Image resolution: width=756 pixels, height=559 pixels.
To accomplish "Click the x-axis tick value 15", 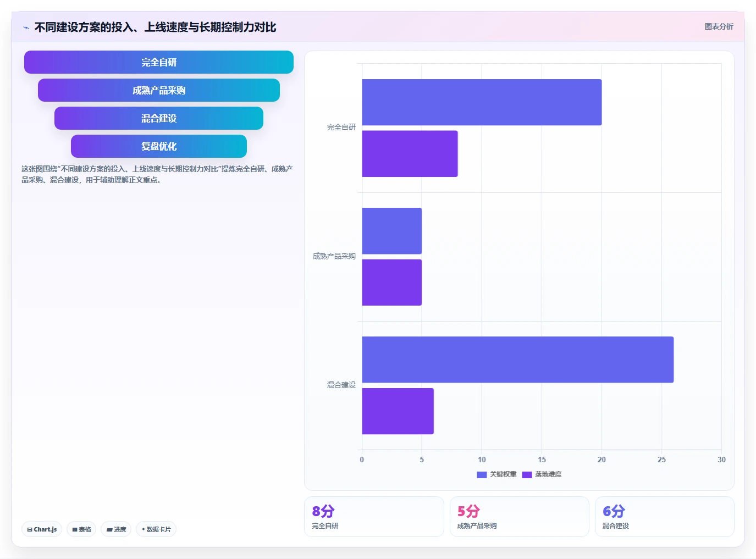I will click(542, 460).
